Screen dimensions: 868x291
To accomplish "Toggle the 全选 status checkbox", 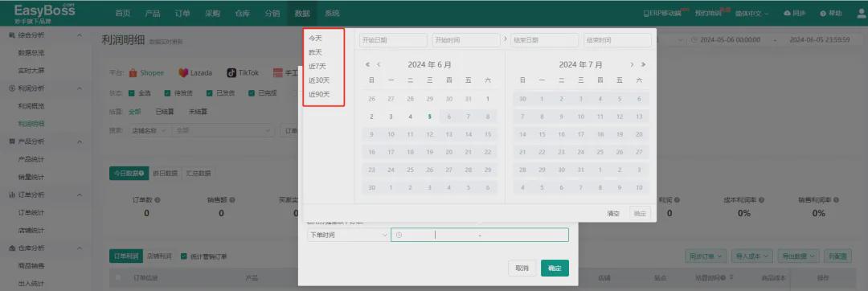I will 132,93.
